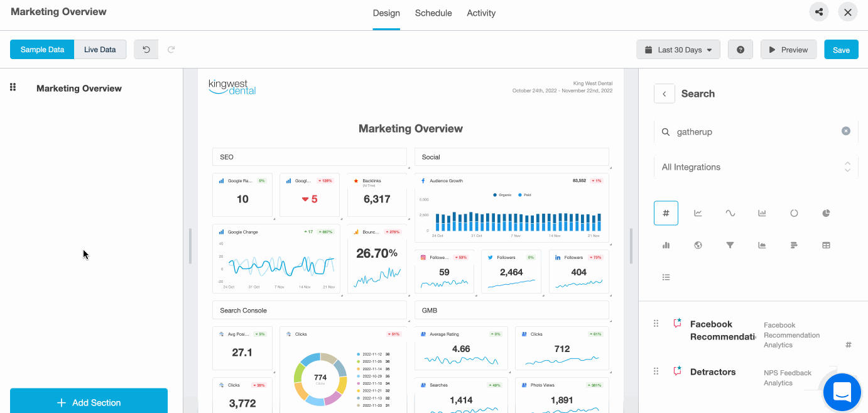Open the share report icon

pyautogui.click(x=818, y=12)
